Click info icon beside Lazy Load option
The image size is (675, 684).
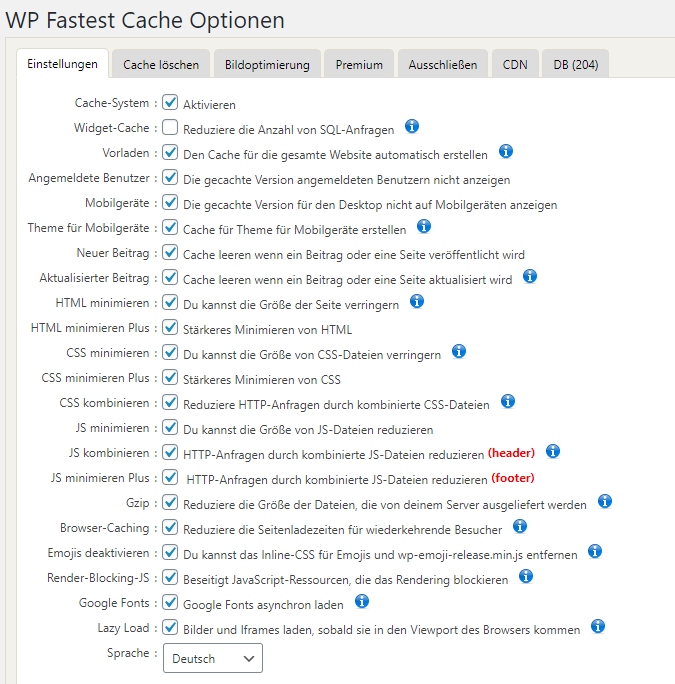[598, 627]
